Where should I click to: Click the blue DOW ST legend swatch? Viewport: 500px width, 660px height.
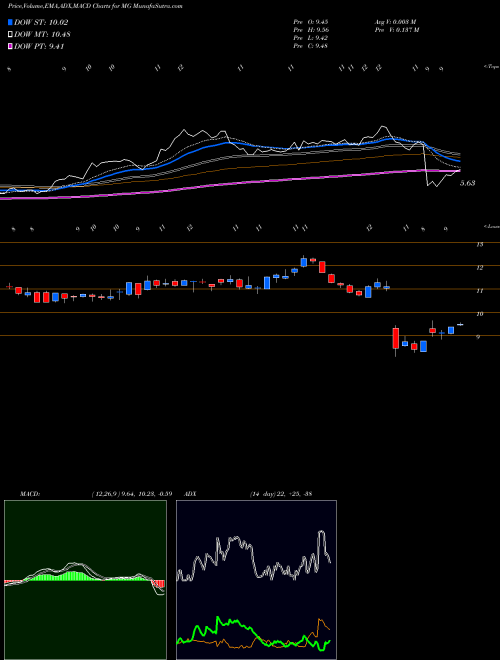[x=10, y=22]
